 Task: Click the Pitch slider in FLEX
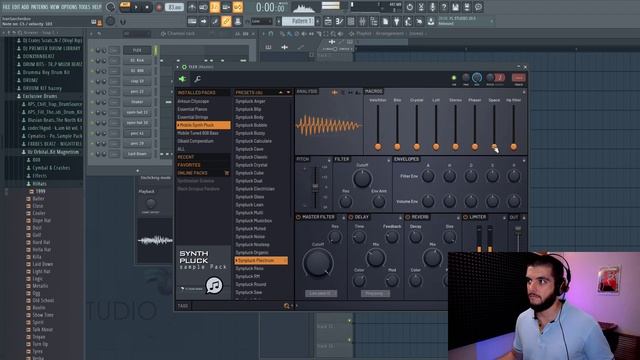pos(315,187)
